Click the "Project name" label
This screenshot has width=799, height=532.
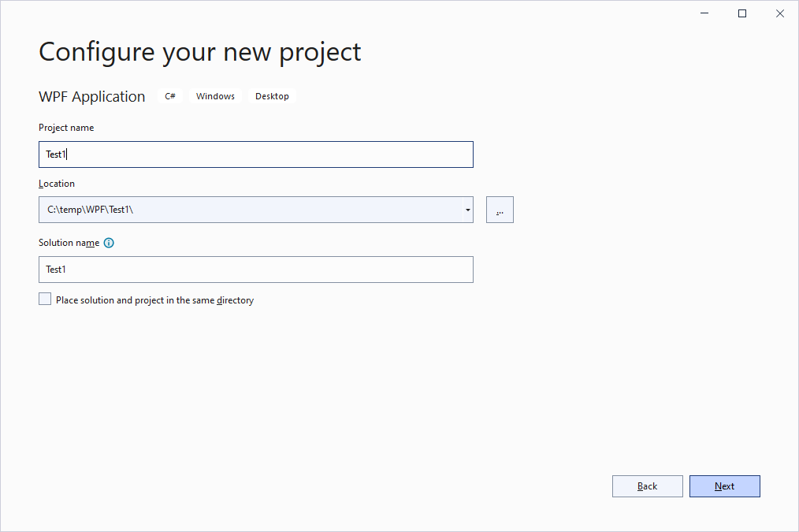[66, 128]
